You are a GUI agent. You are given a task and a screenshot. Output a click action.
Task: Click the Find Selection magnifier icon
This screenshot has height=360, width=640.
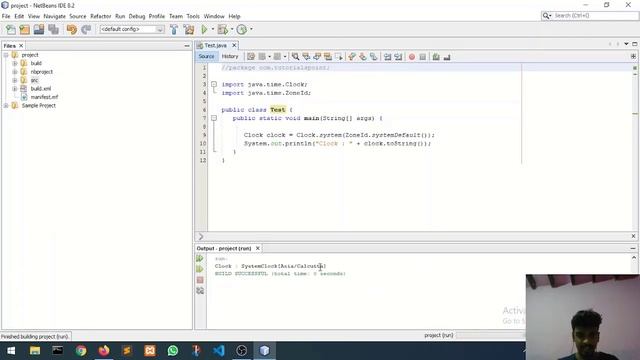coord(295,57)
